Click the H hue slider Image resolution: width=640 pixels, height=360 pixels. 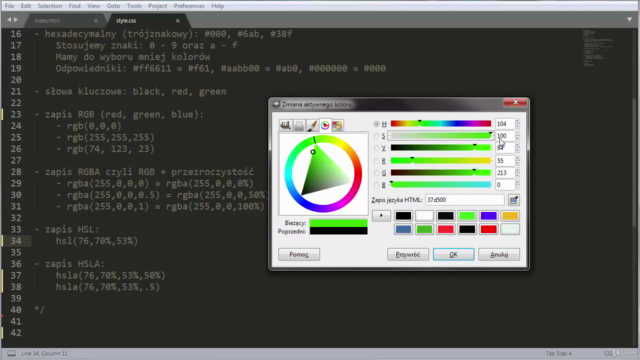click(441, 124)
